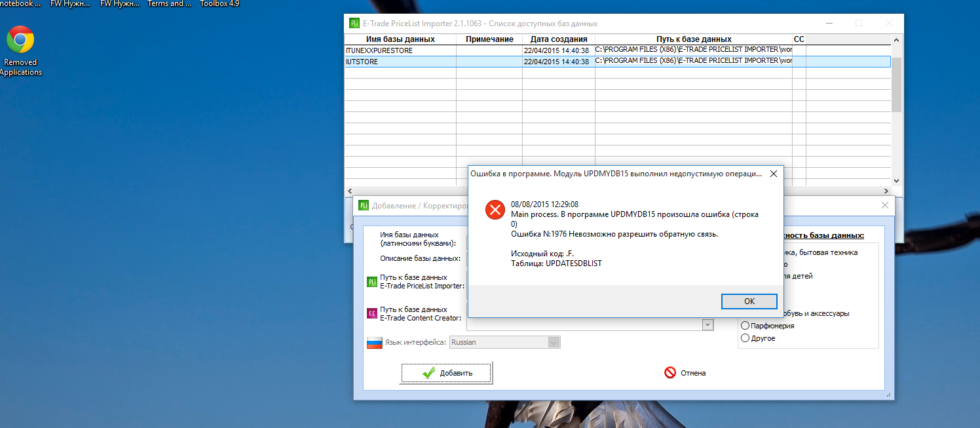Click the purple CC Content Creator icon
Viewport: 980px width, 428px height.
(372, 314)
